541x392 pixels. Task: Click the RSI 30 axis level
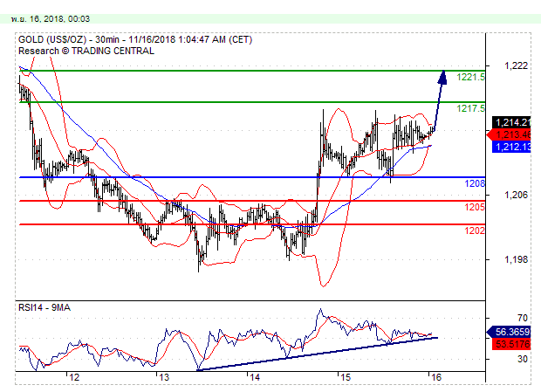click(x=523, y=359)
